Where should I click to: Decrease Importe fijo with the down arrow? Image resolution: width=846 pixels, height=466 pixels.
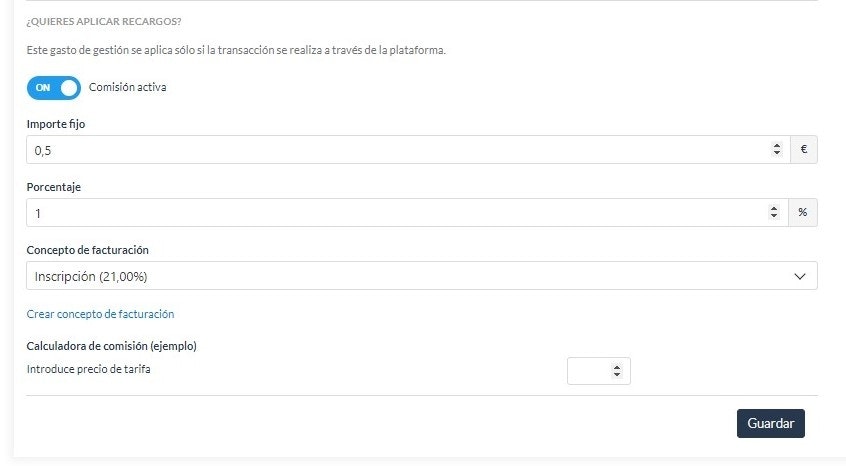point(776,153)
